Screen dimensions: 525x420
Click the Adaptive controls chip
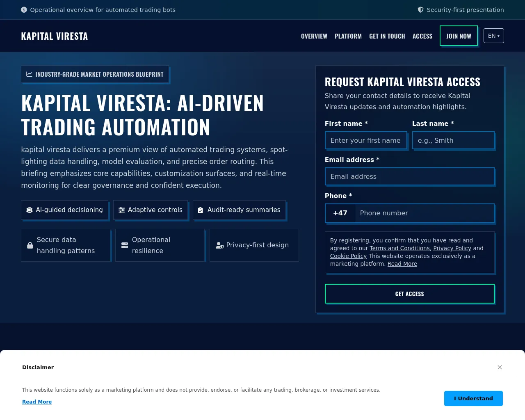151,210
